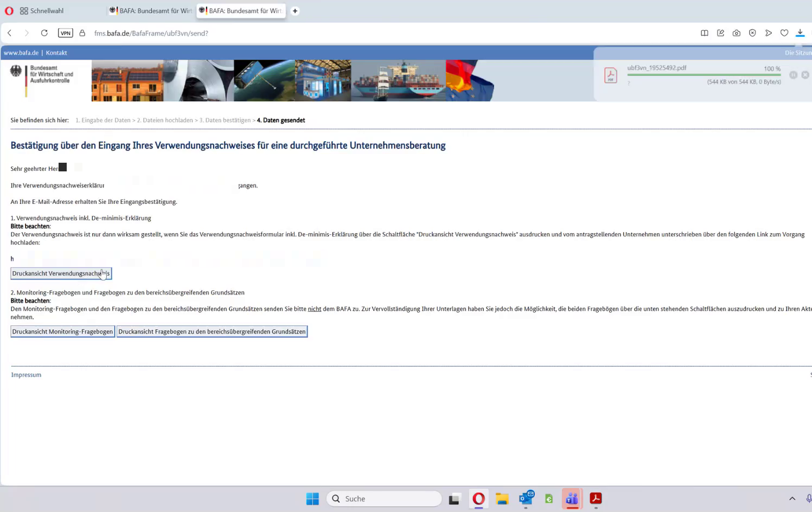812x512 pixels.
Task: Open Opera from the taskbar
Action: (478, 499)
